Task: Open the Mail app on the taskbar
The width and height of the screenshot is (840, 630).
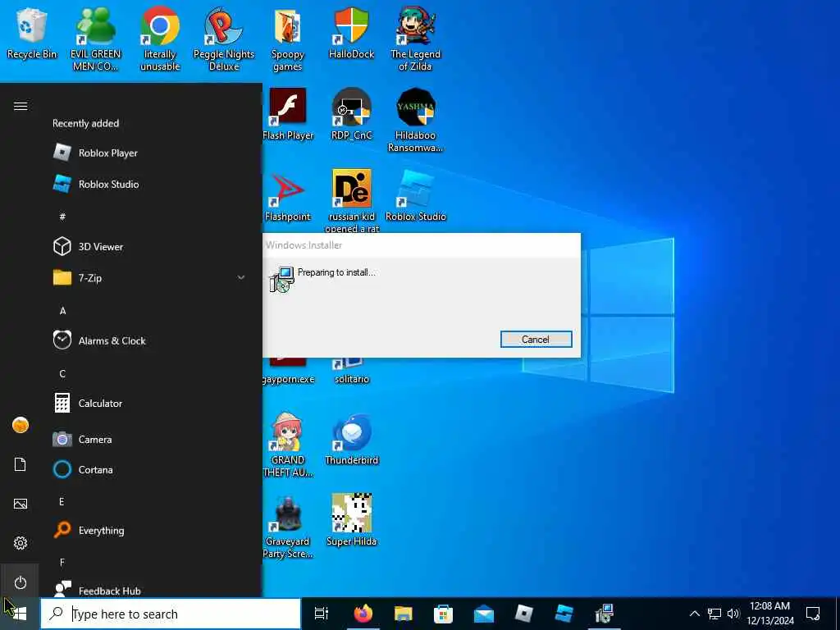Action: click(484, 614)
